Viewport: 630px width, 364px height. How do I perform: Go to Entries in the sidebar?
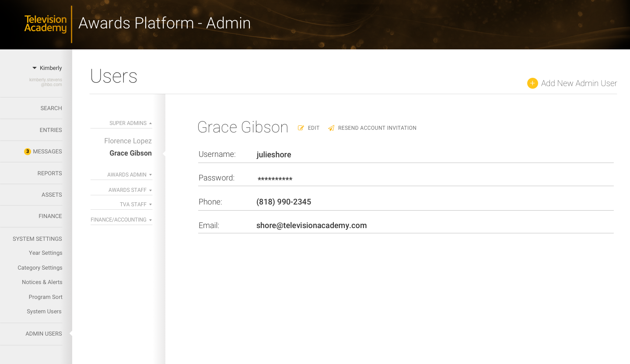point(51,130)
